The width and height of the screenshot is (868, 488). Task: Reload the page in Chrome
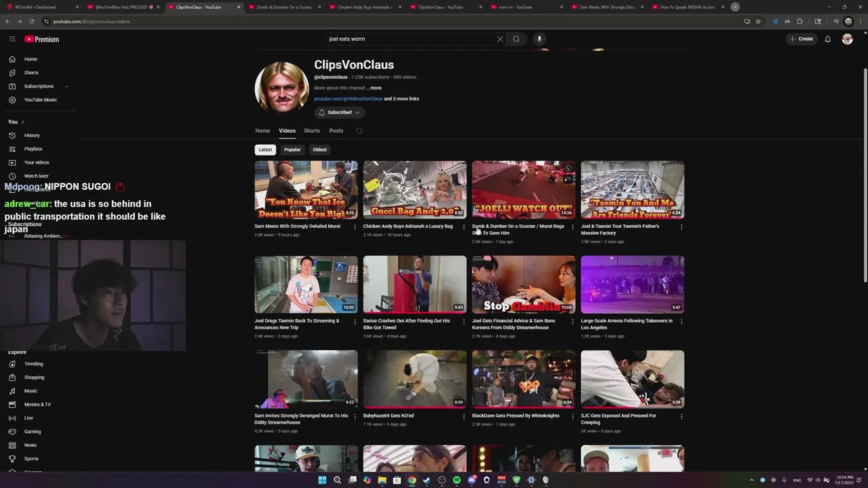coord(31,21)
